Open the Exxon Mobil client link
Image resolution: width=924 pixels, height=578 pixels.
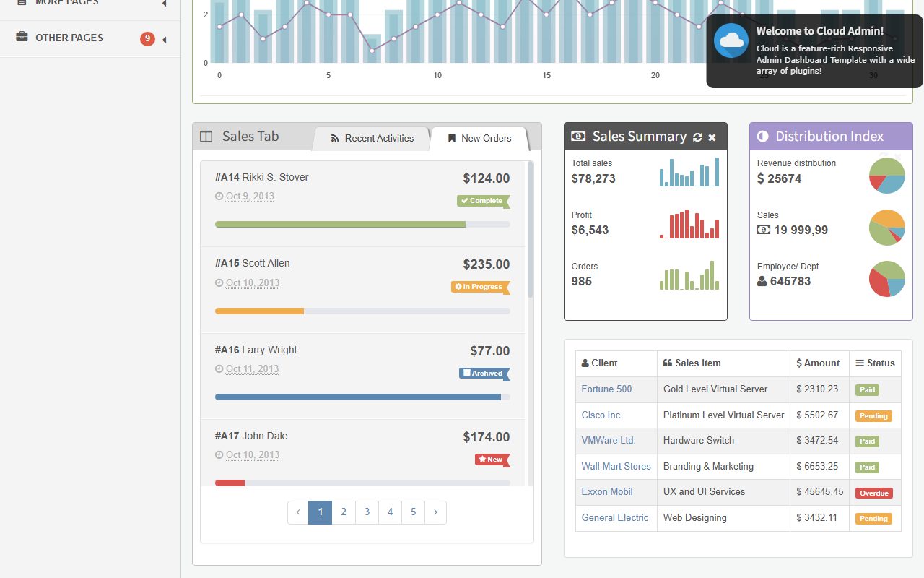pos(607,492)
